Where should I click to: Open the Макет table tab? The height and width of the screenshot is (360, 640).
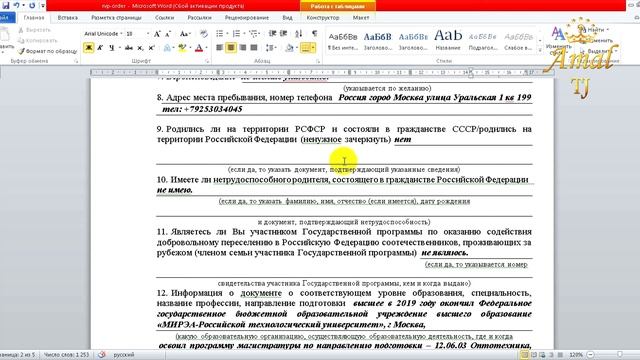361,18
